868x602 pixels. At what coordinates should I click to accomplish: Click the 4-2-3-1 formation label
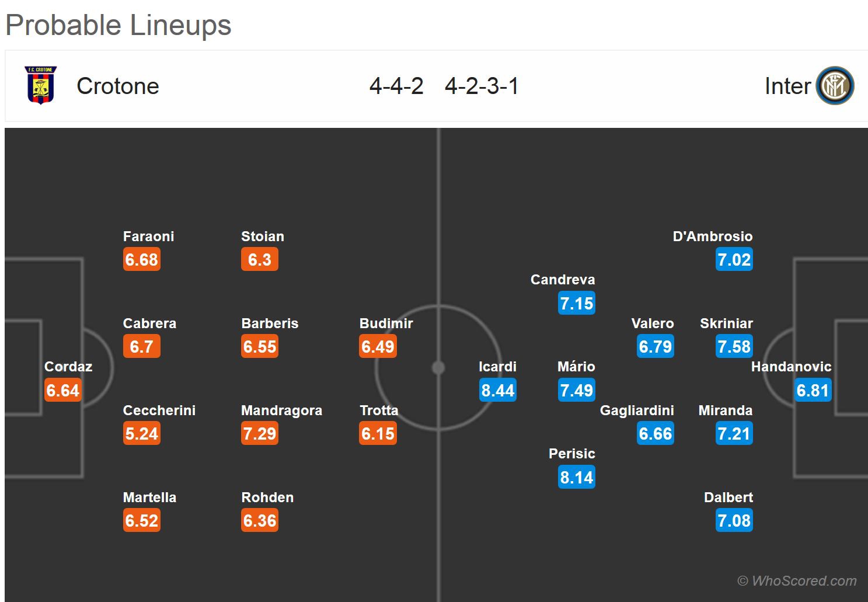[482, 86]
